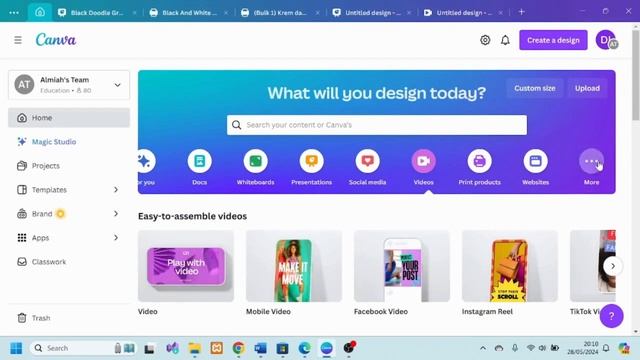The width and height of the screenshot is (640, 360).
Task: Open the Video template thumbnail
Action: pos(186,266)
